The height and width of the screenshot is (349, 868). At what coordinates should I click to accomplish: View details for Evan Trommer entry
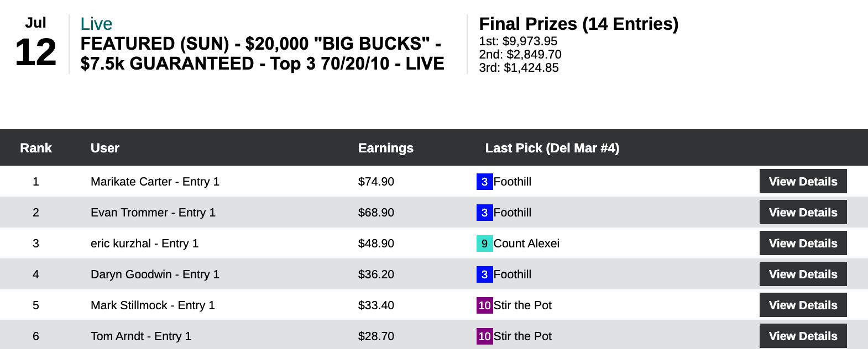[803, 213]
